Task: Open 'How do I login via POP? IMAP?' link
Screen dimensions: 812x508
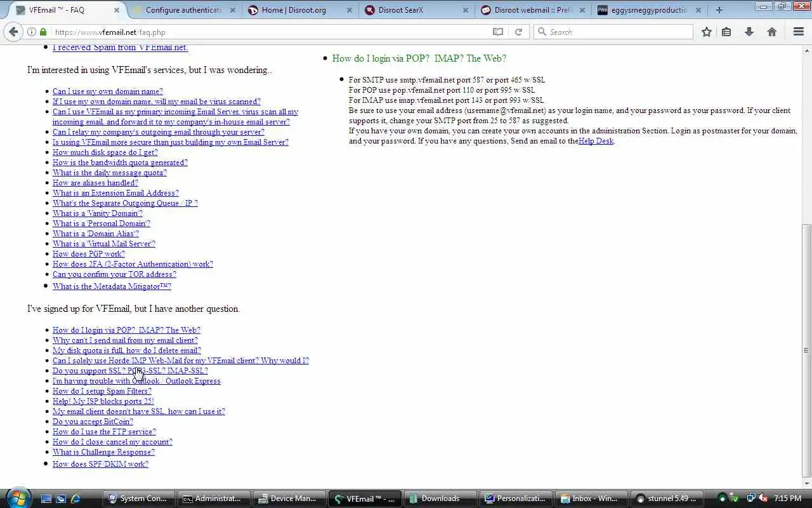Action: pos(126,330)
